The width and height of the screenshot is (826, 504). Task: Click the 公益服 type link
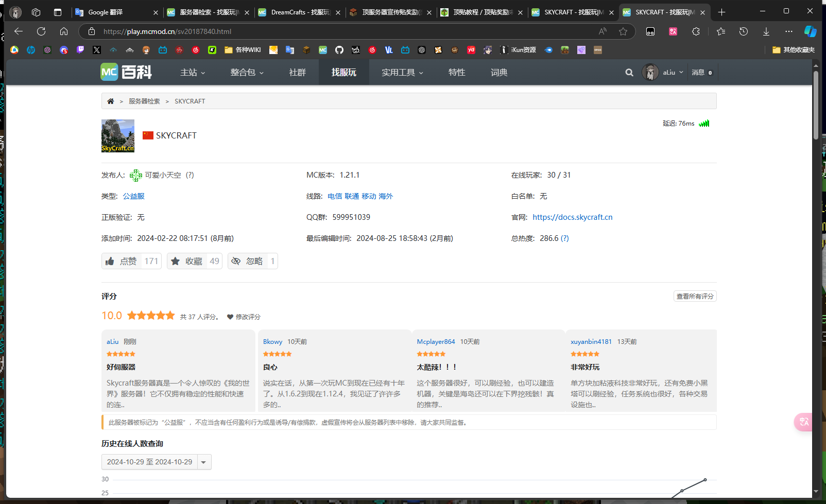click(134, 196)
